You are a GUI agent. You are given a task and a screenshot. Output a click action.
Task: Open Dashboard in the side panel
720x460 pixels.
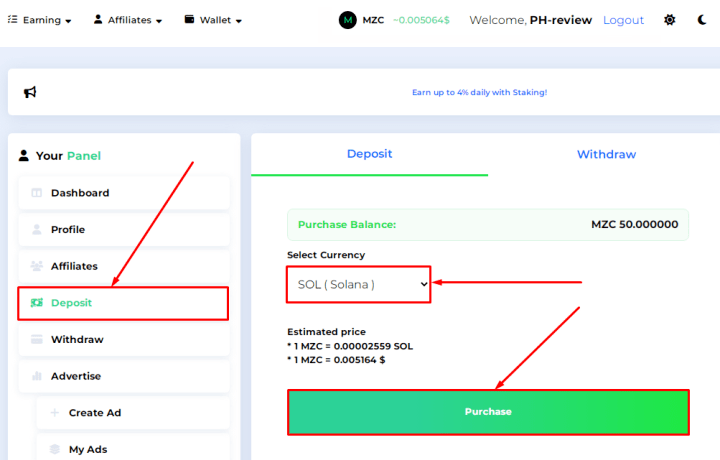pyautogui.click(x=124, y=193)
